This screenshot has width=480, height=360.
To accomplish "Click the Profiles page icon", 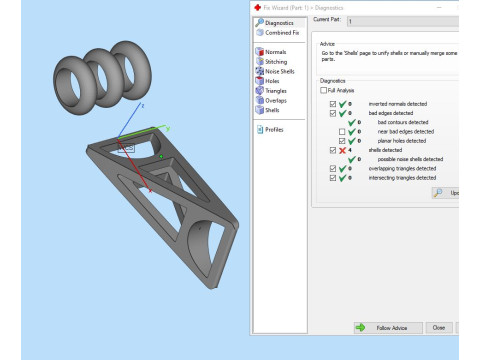I will tap(260, 129).
